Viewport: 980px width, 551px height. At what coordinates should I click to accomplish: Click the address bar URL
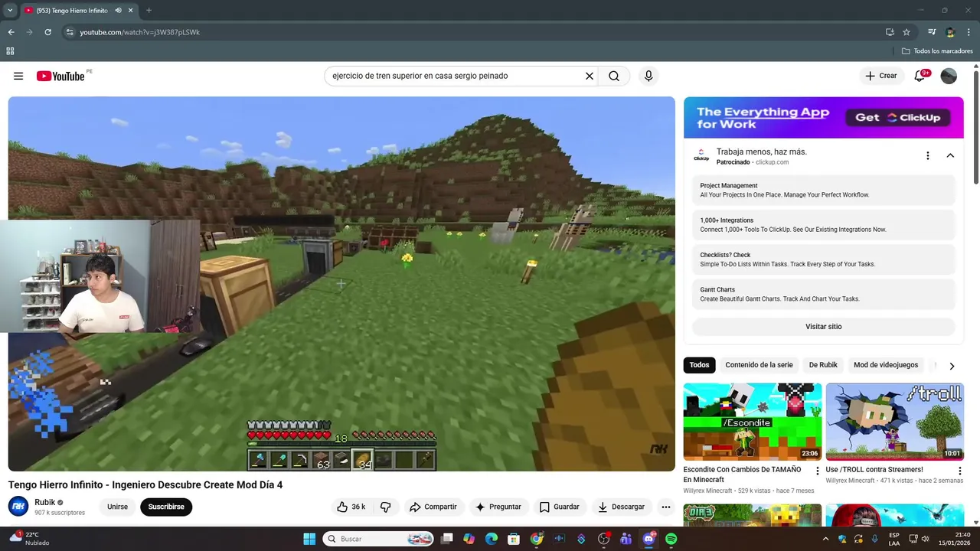[140, 32]
